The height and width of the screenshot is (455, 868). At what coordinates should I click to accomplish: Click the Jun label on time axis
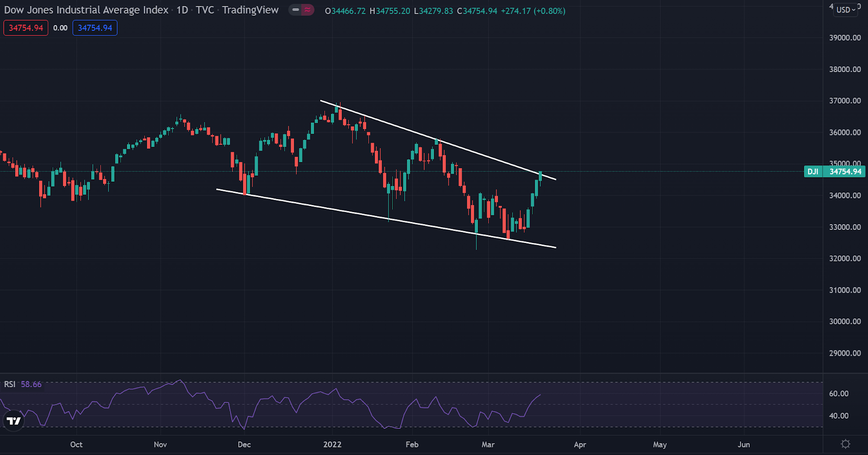click(x=744, y=445)
